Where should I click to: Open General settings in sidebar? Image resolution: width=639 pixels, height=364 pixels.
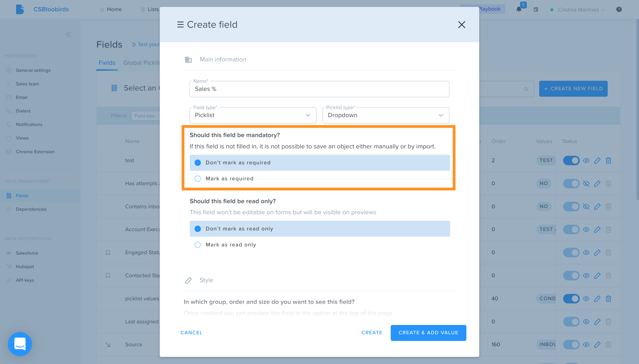click(33, 70)
